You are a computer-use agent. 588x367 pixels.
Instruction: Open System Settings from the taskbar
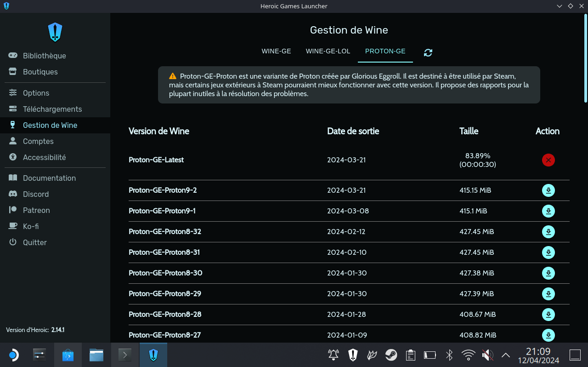pos(40,355)
